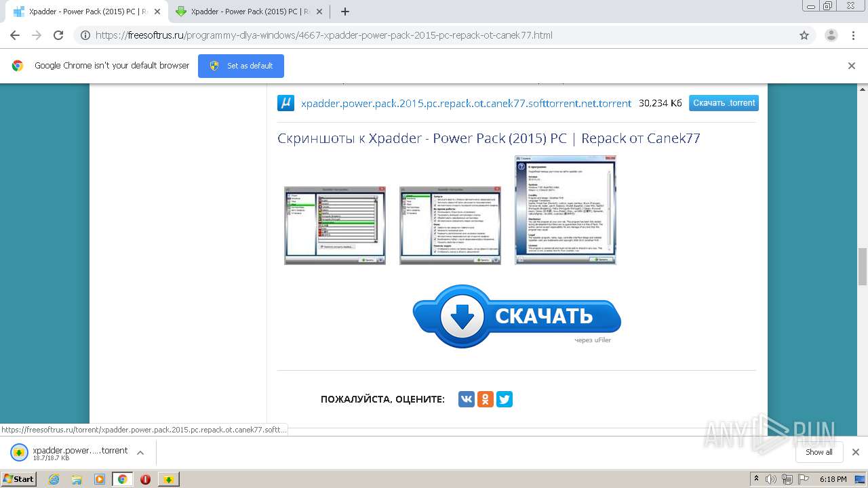Open a new tab with the plus button

pos(345,12)
